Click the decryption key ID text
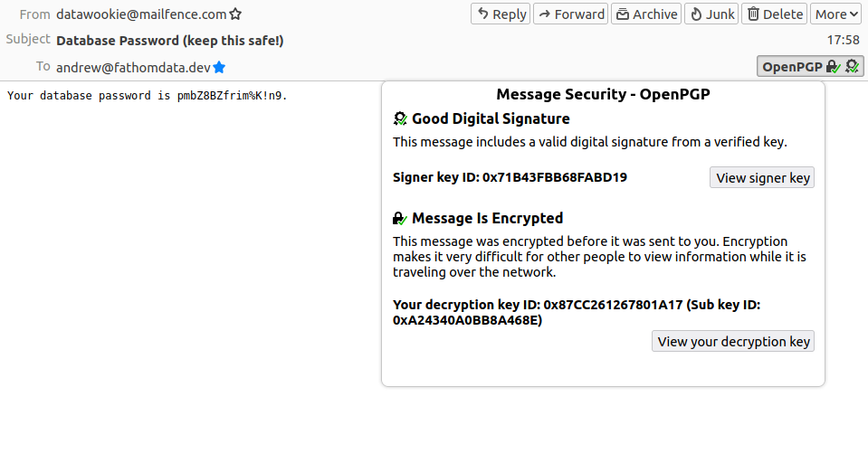The width and height of the screenshot is (868, 463). [x=576, y=312]
